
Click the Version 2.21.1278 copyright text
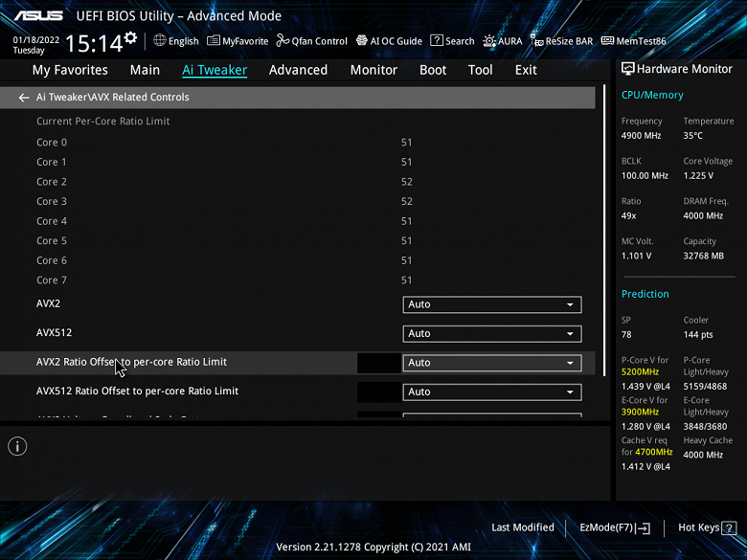pos(373,548)
